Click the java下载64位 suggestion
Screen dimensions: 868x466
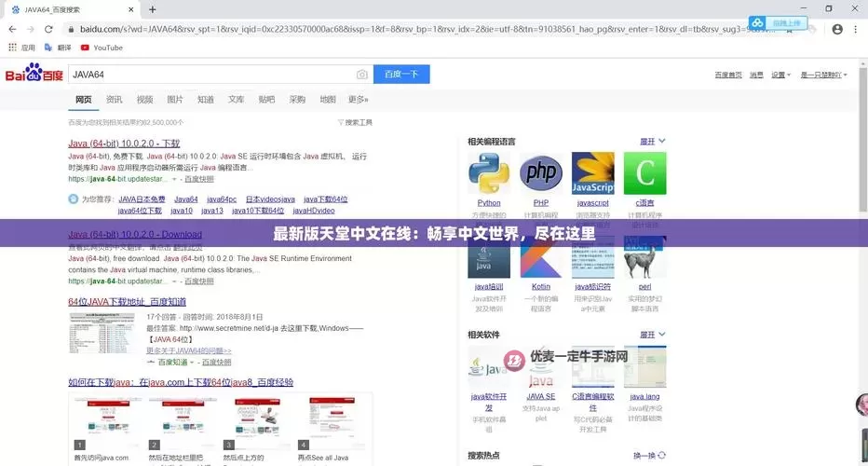326,199
